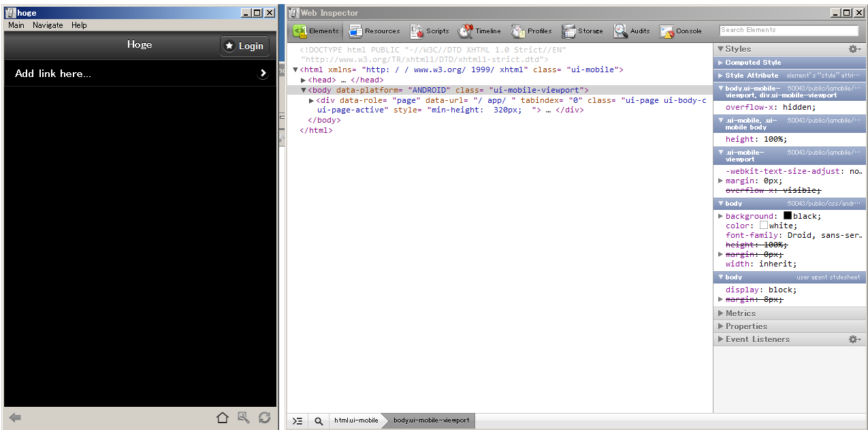Screen dimensions: 868x430
Task: Select the 'overflow-x: hidden;' declaration
Action: click(x=771, y=107)
